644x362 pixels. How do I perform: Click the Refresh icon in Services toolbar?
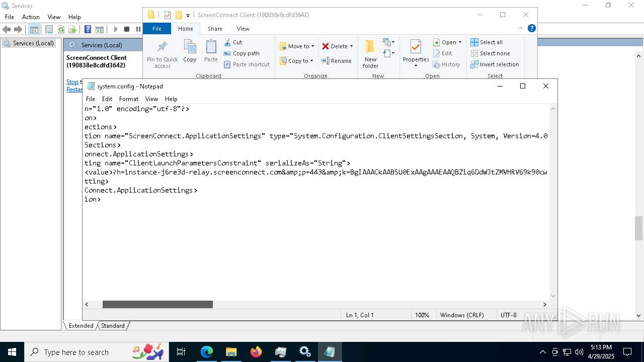click(61, 30)
